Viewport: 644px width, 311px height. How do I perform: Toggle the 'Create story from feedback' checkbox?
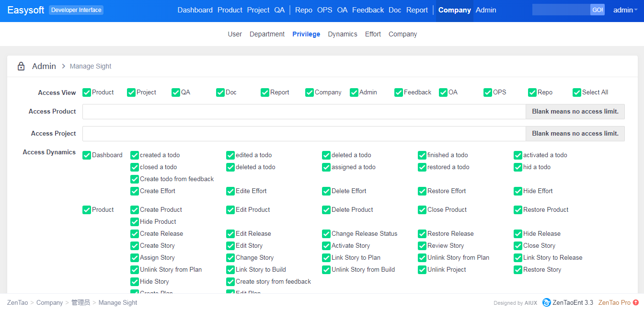click(x=230, y=282)
